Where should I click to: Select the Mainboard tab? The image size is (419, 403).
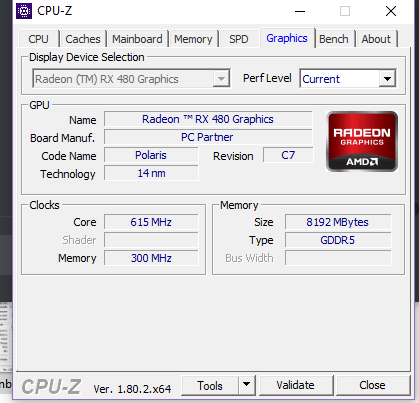tap(137, 39)
